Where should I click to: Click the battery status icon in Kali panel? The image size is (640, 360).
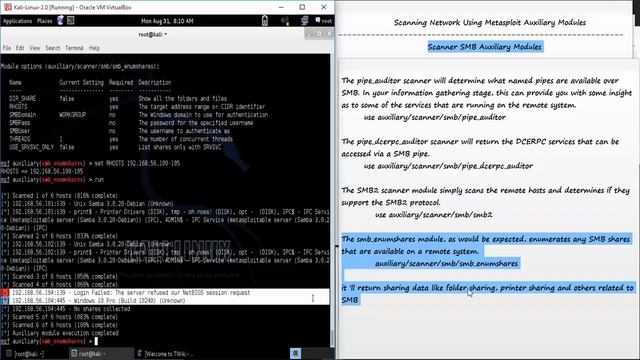[265, 20]
